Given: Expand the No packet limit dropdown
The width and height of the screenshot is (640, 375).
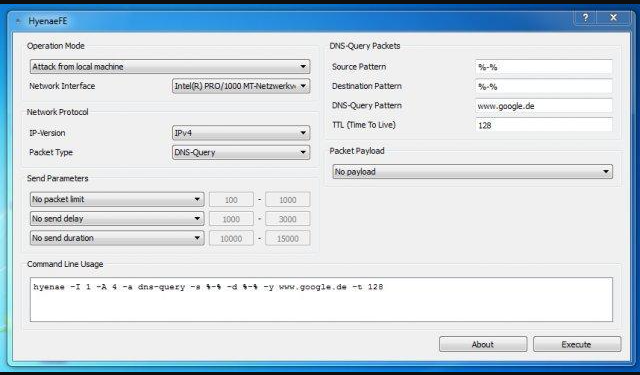Looking at the screenshot, I should [x=117, y=200].
